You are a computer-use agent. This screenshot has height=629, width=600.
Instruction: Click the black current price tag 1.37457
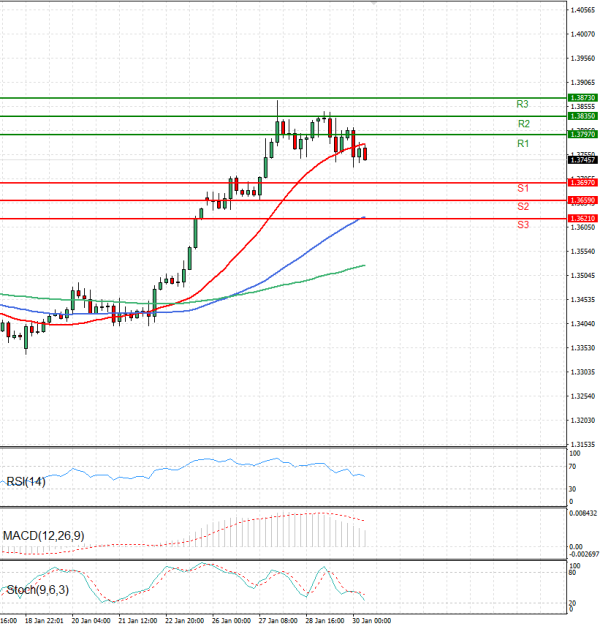click(x=582, y=159)
